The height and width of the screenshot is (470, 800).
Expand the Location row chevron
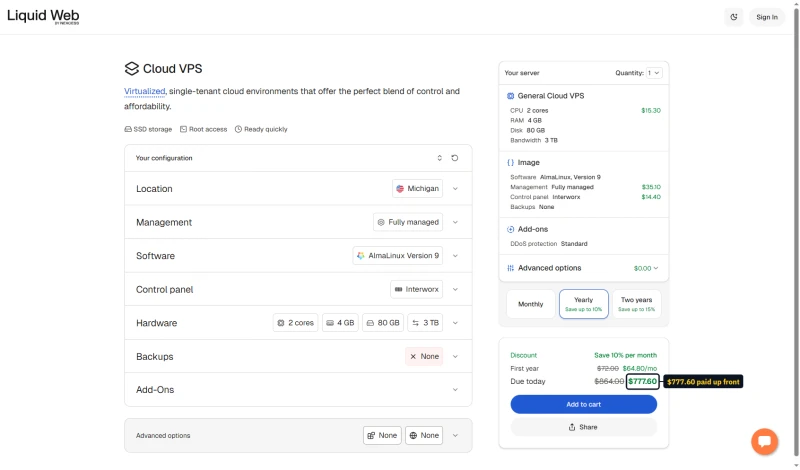[x=455, y=189]
